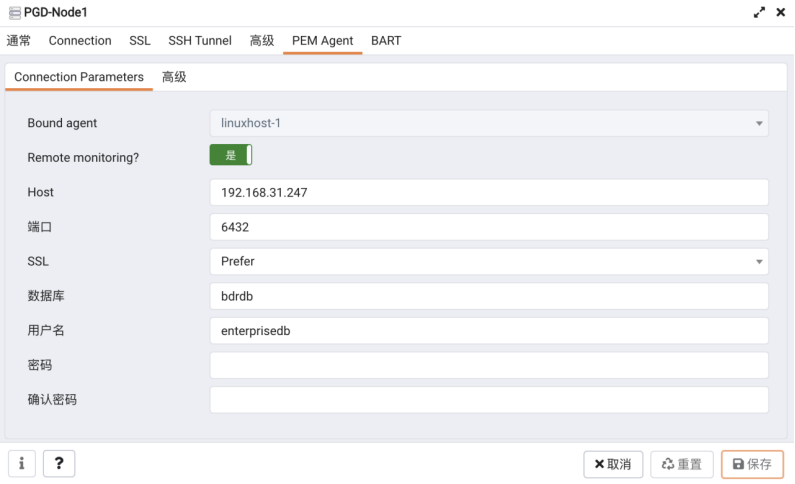This screenshot has height=484, width=795.
Task: Close the PGD-Node1 dialog
Action: (x=781, y=12)
